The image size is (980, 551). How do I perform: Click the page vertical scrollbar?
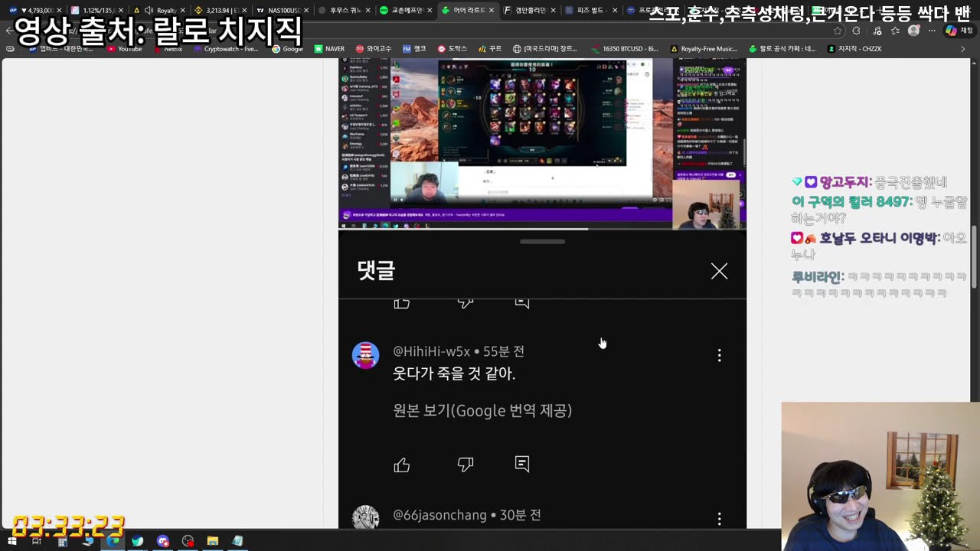[975, 256]
